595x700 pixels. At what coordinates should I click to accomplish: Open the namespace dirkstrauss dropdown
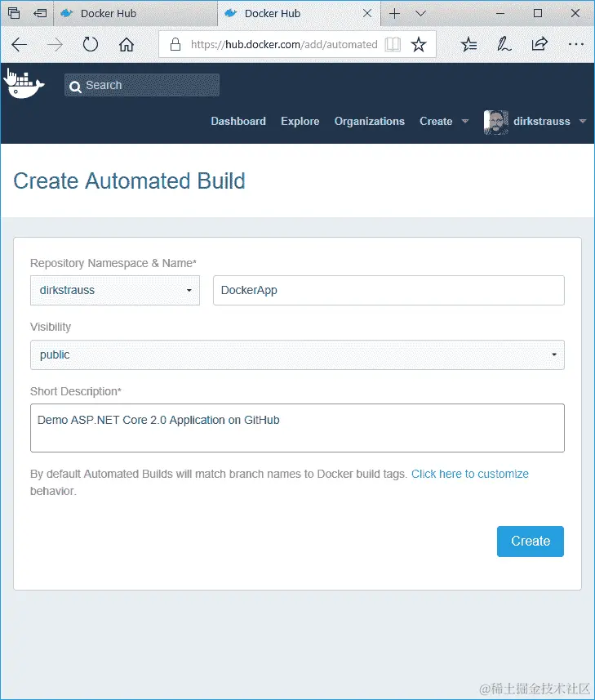115,290
